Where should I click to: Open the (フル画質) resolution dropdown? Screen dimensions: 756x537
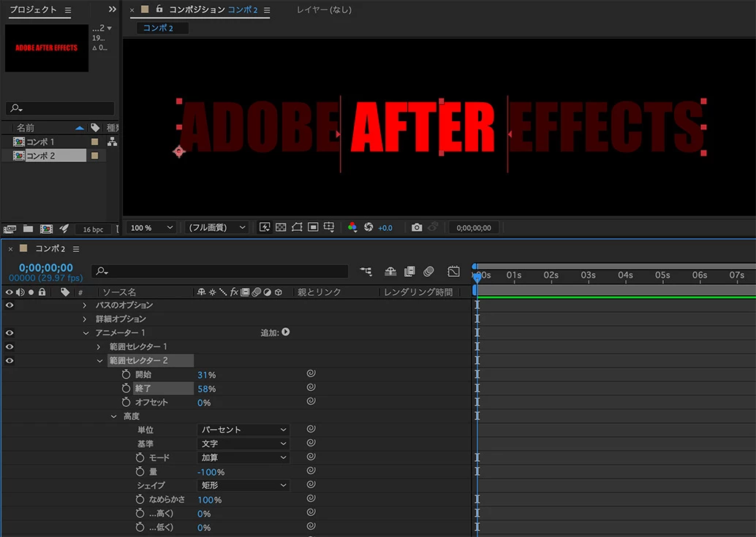click(x=216, y=227)
